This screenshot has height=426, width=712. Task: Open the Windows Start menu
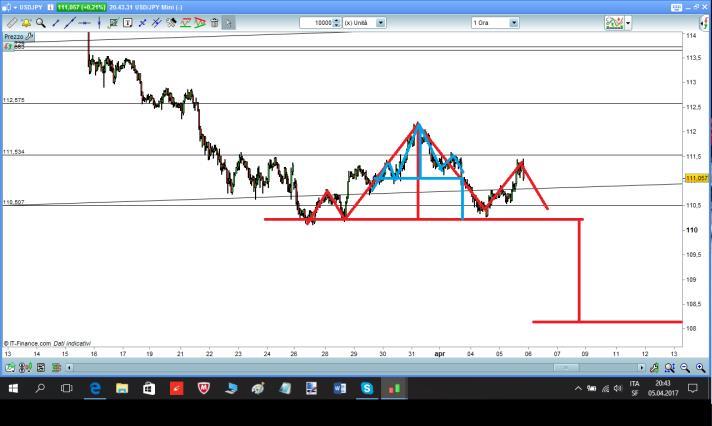click(13, 388)
